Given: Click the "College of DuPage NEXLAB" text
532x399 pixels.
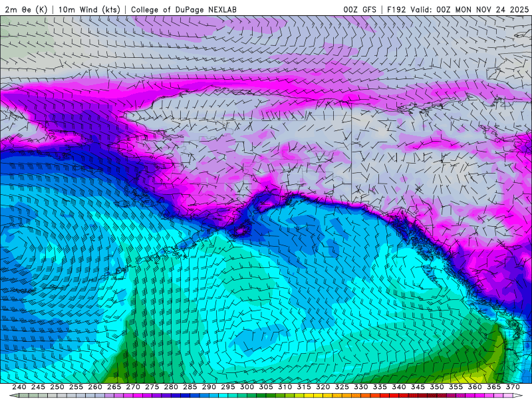Looking at the screenshot, I should pos(184,9).
